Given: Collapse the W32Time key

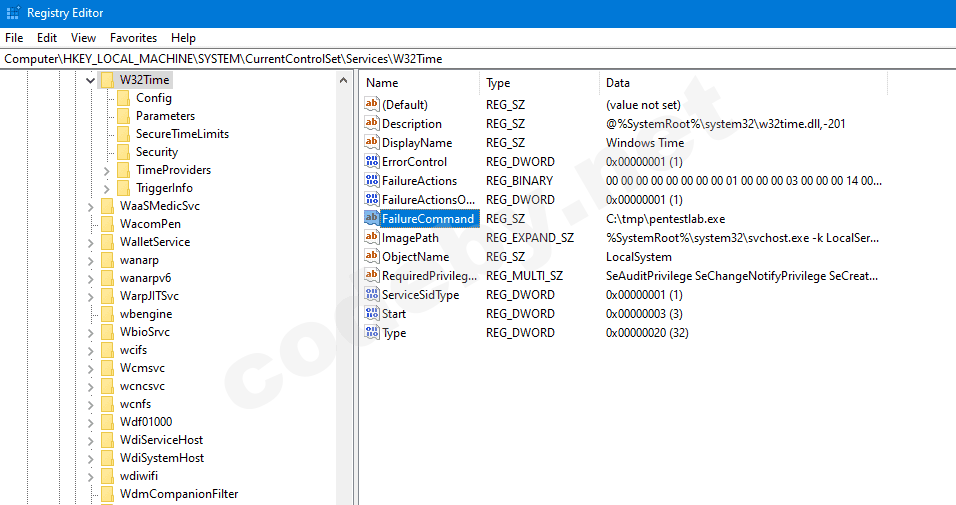Looking at the screenshot, I should (x=90, y=81).
